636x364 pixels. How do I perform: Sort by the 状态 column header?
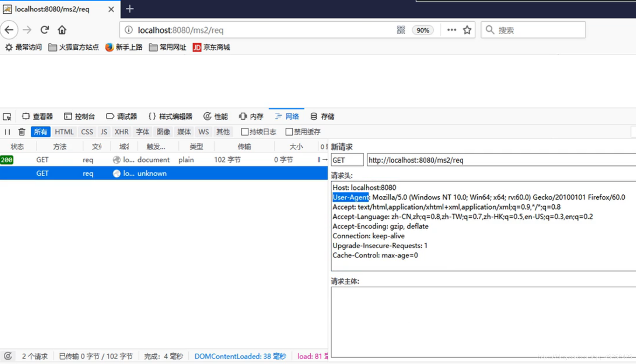coord(18,147)
